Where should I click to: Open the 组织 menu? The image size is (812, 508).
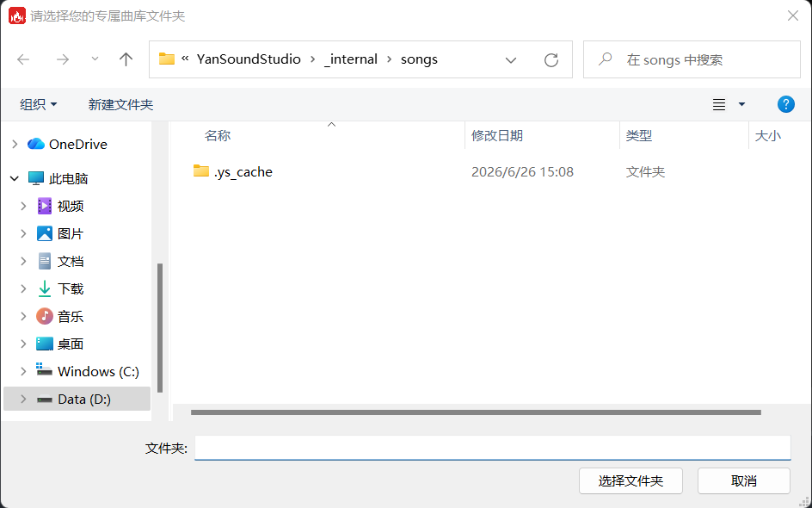coord(39,105)
